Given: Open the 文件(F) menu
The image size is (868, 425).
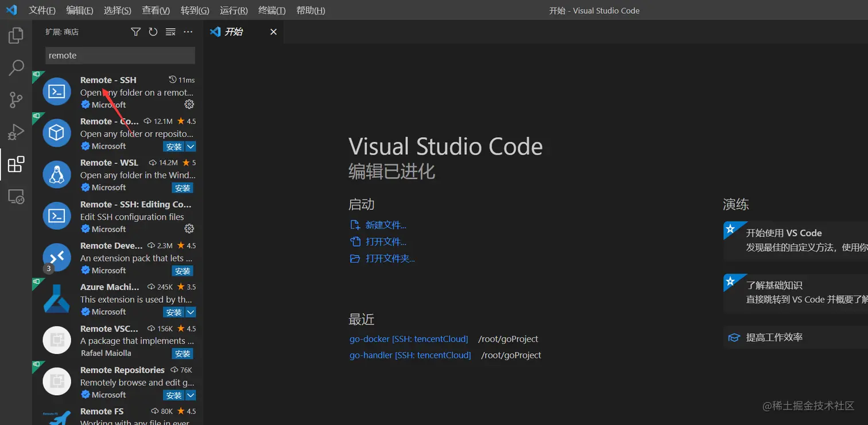Looking at the screenshot, I should [42, 10].
